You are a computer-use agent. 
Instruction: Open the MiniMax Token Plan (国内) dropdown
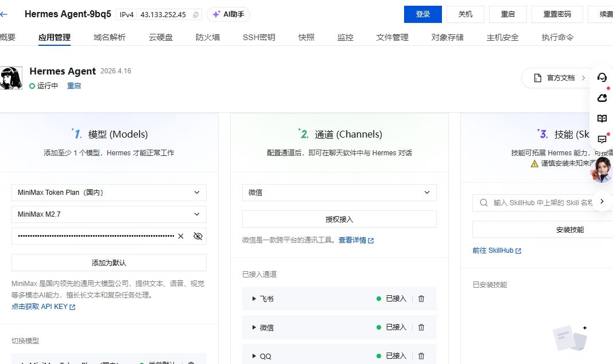(109, 193)
